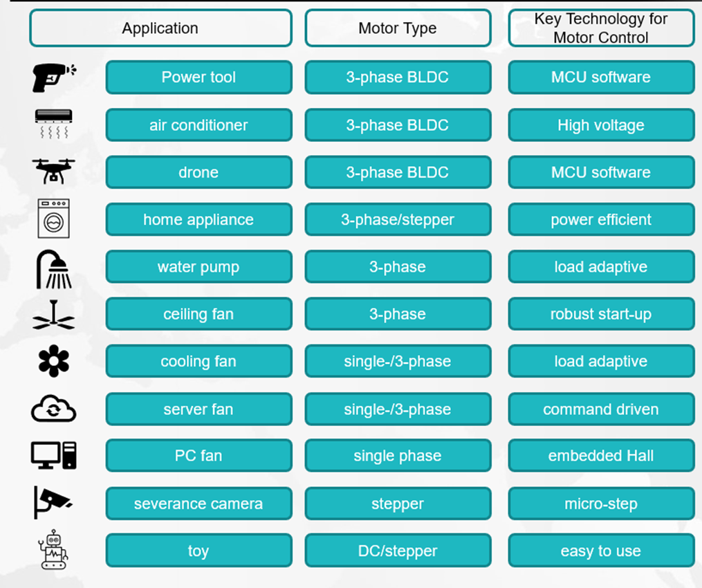The width and height of the screenshot is (702, 588).
Task: Click Key Technology for Motor Control header
Action: (x=601, y=28)
